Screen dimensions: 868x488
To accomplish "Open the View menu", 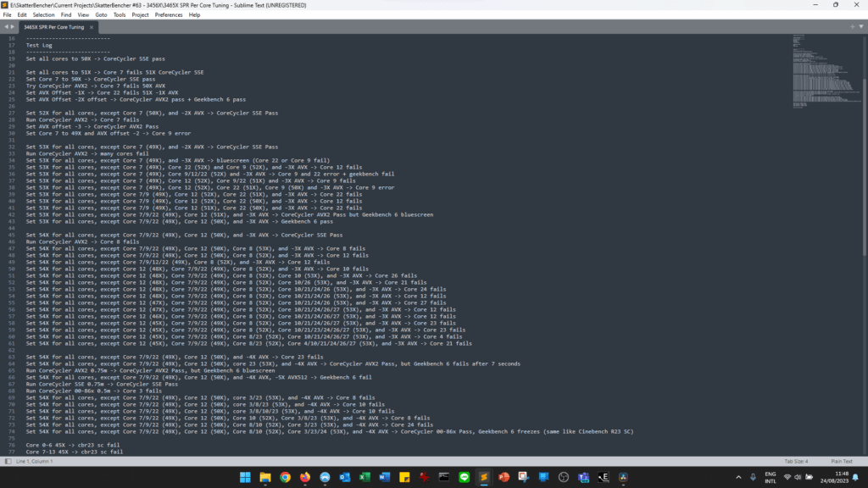I will click(83, 15).
